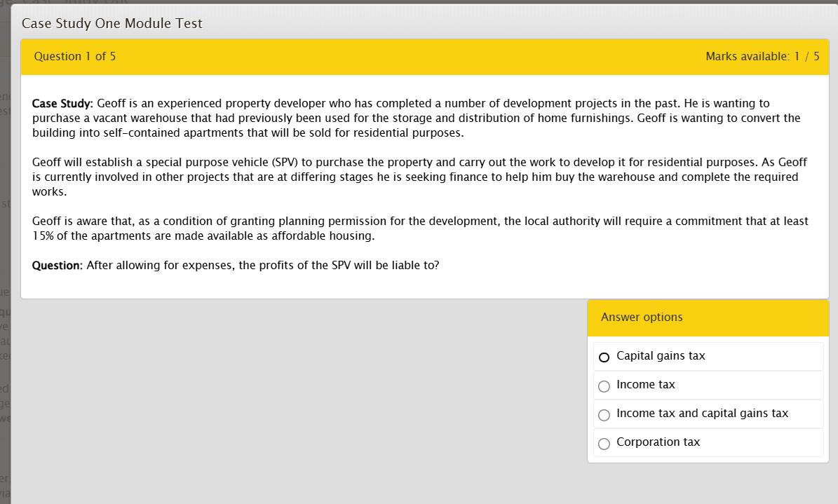The image size is (838, 504).
Task: Click the question text about SPV profits
Action: [x=263, y=266]
